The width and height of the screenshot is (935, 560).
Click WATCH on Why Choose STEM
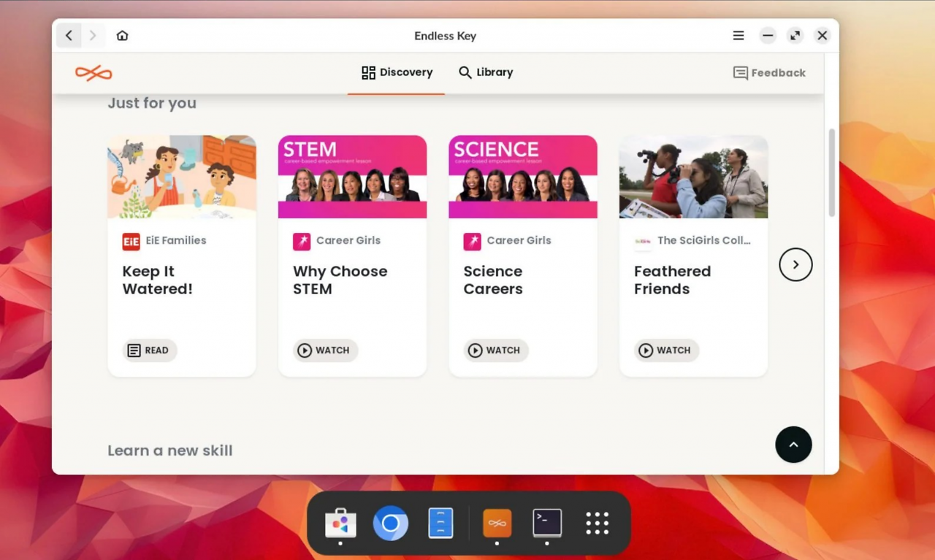(325, 350)
